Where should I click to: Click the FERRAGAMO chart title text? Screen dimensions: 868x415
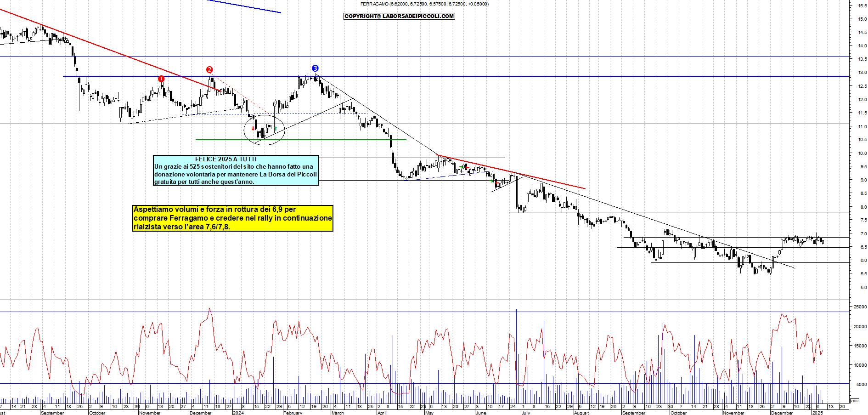[424, 4]
